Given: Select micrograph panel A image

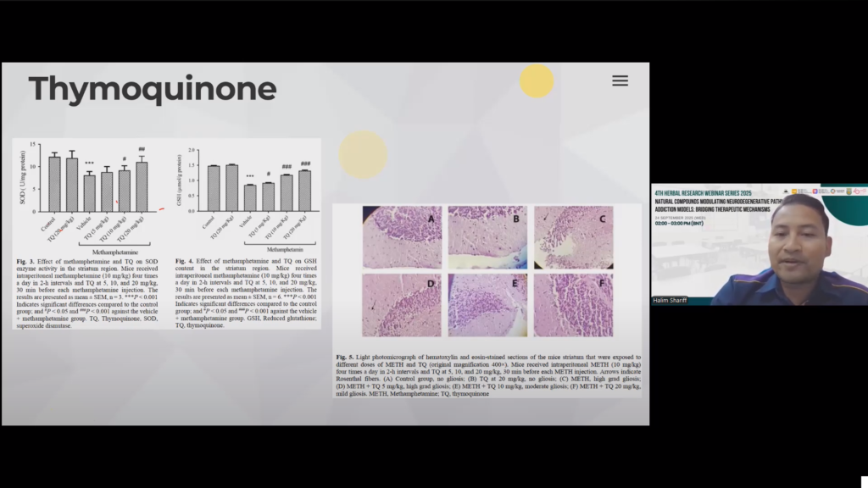Looking at the screenshot, I should pyautogui.click(x=402, y=237).
